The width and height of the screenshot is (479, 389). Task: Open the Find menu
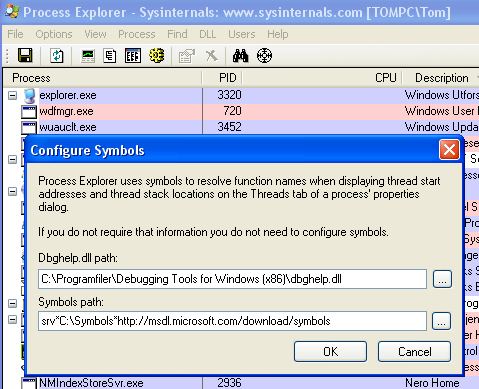click(x=177, y=34)
